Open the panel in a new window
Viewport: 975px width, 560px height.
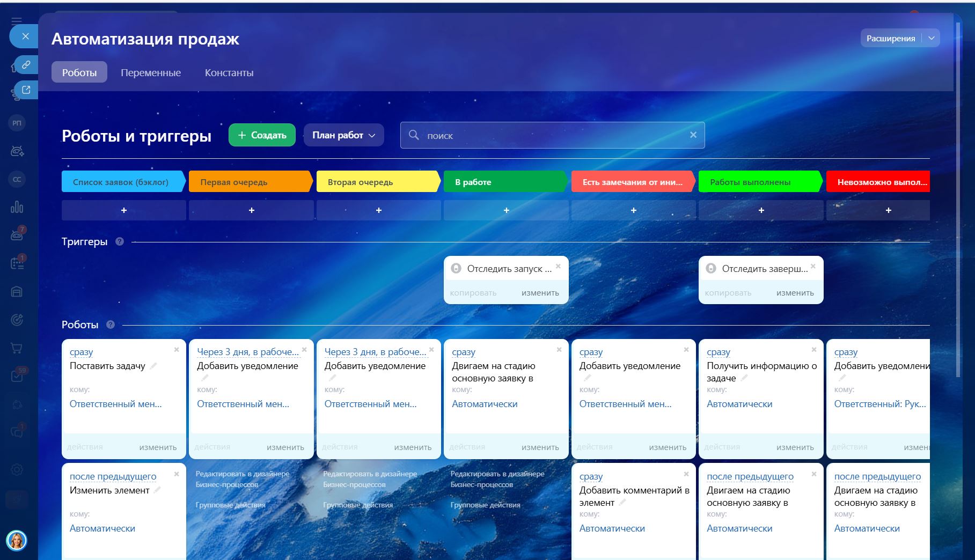26,90
